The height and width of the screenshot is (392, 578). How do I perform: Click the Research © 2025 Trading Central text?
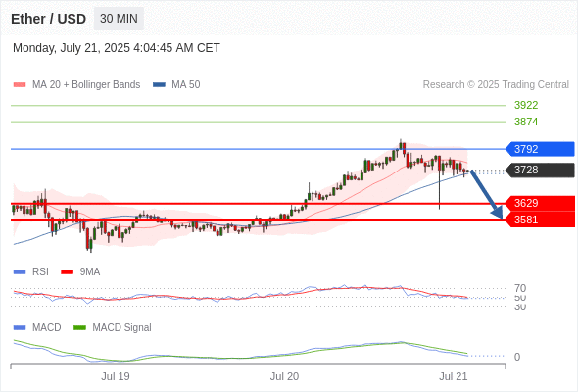point(496,85)
